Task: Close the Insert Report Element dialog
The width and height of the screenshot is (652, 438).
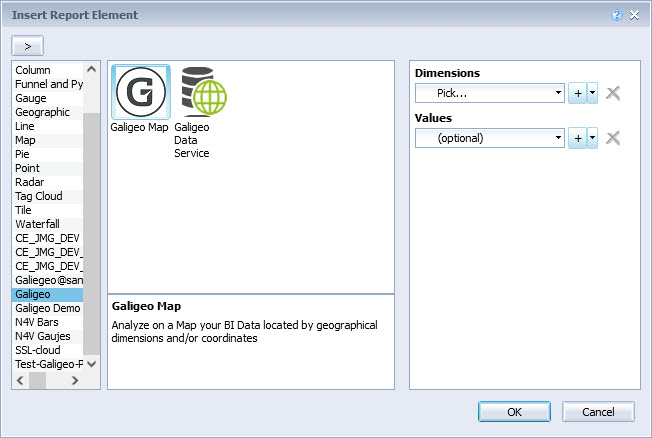Action: point(635,15)
